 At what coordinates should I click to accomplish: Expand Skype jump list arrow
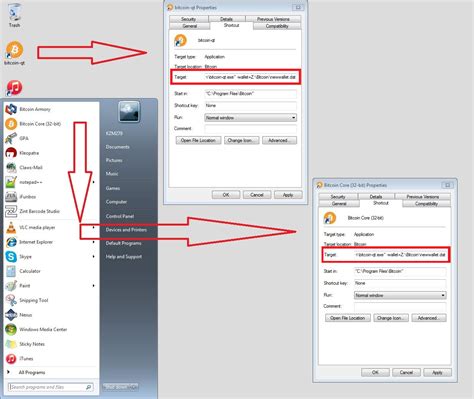(94, 257)
